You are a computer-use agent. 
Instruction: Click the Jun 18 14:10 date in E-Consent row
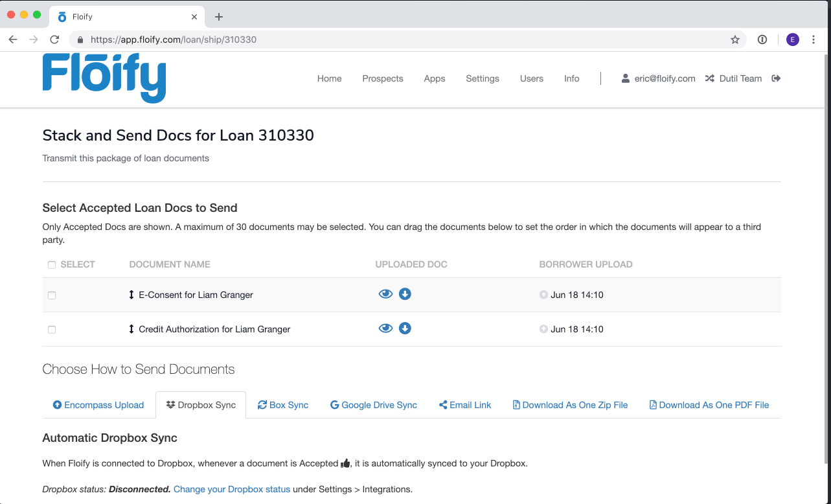coord(577,295)
